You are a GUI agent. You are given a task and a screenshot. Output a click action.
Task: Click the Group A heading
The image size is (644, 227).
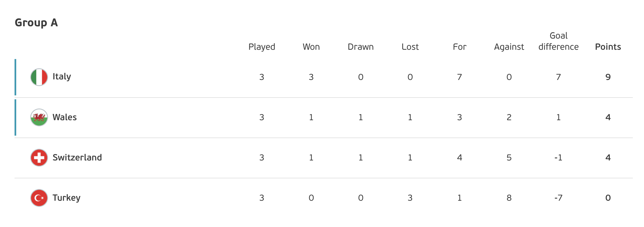click(x=36, y=23)
